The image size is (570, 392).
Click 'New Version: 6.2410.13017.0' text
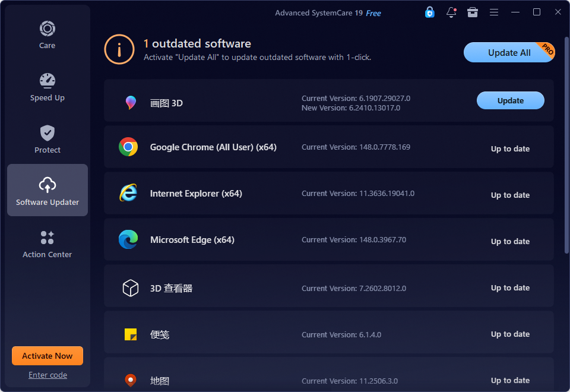(351, 108)
